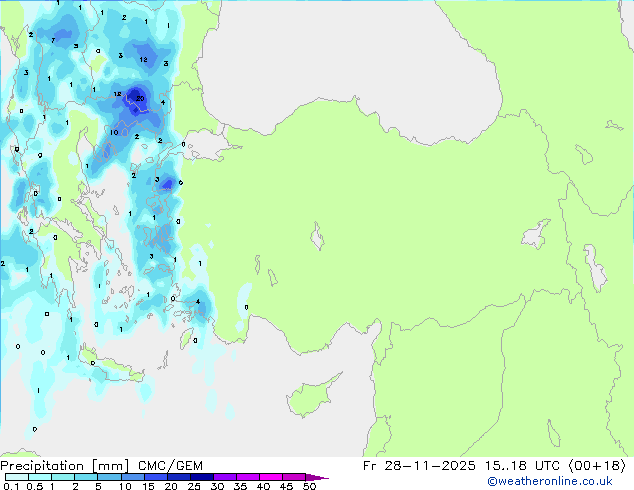Click the '7' precipitation value on map

click(53, 40)
